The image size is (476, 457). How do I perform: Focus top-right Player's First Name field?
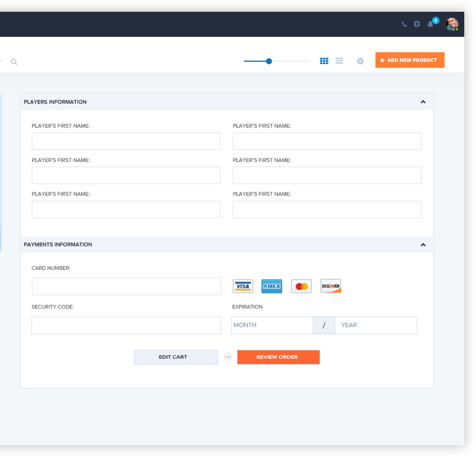[x=327, y=141]
